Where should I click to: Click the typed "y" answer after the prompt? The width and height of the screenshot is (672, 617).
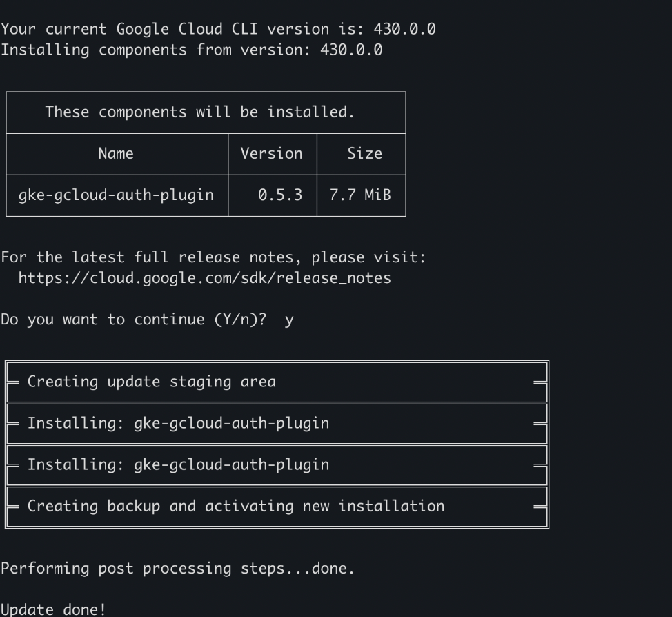tap(288, 320)
